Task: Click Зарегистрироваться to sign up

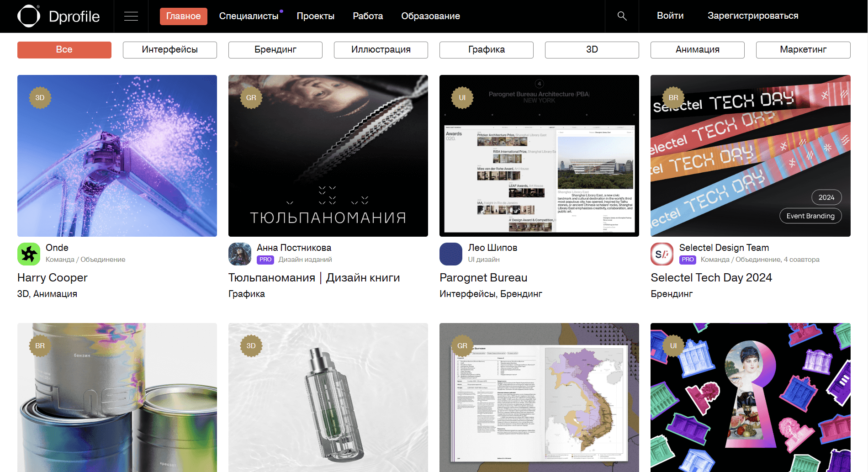Action: tap(753, 16)
